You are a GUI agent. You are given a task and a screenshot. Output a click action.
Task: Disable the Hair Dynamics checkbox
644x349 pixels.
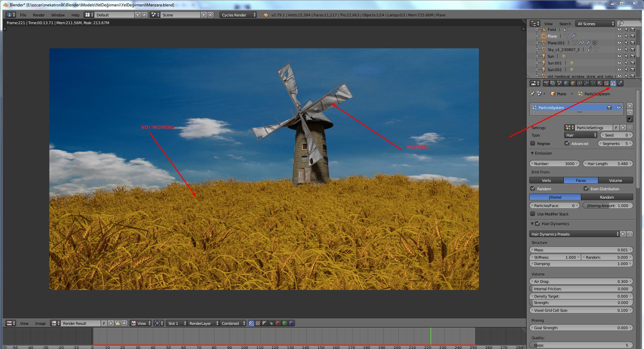pyautogui.click(x=537, y=223)
